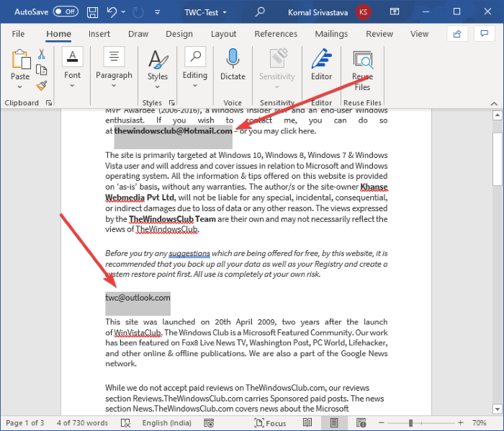Click the Paste clipboard icon
The height and width of the screenshot is (431, 504).
[x=21, y=59]
